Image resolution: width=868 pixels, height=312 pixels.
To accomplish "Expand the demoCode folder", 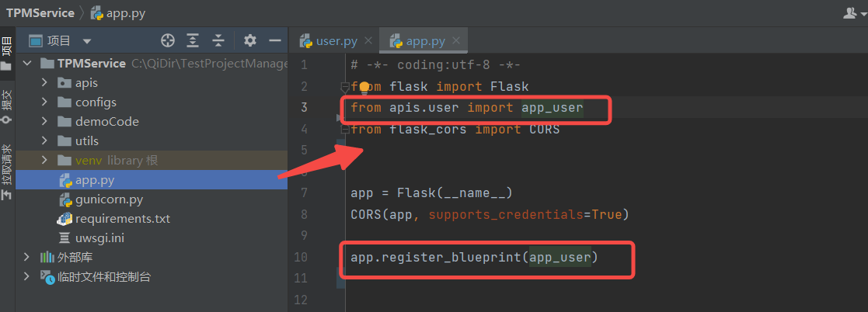I will (45, 122).
